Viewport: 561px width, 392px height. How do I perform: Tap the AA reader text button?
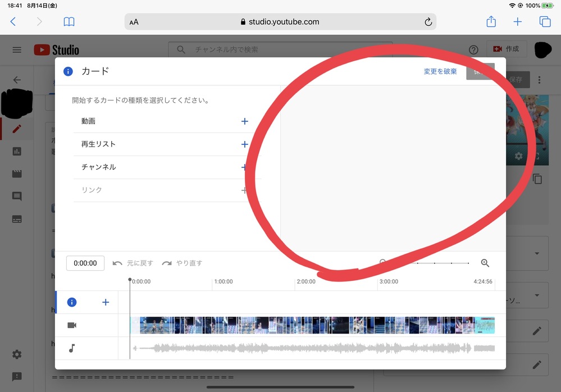134,22
